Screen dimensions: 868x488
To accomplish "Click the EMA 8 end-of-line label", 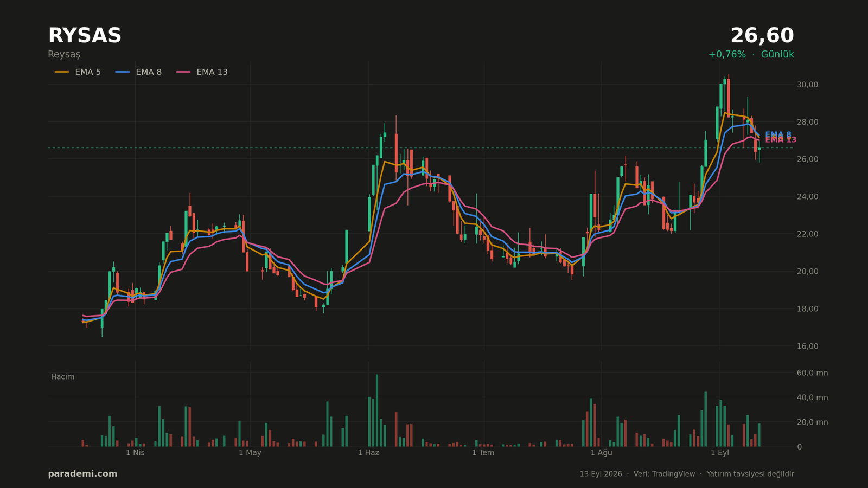I will click(778, 134).
